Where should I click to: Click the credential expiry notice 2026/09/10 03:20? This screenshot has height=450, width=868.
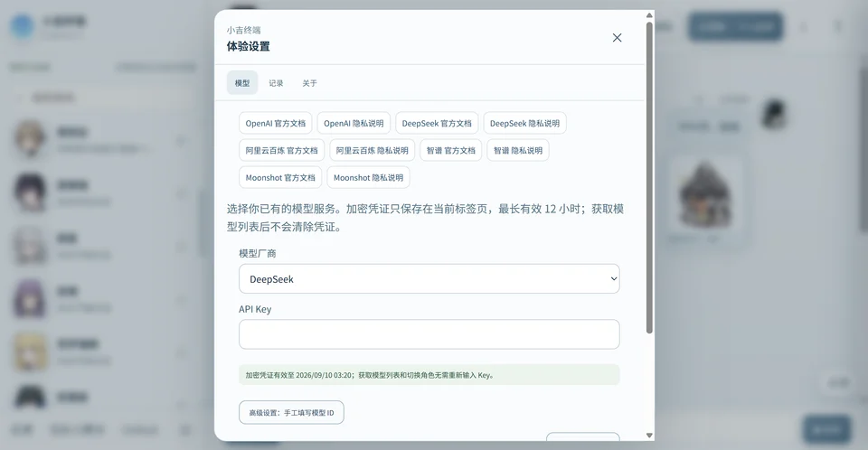[429, 375]
